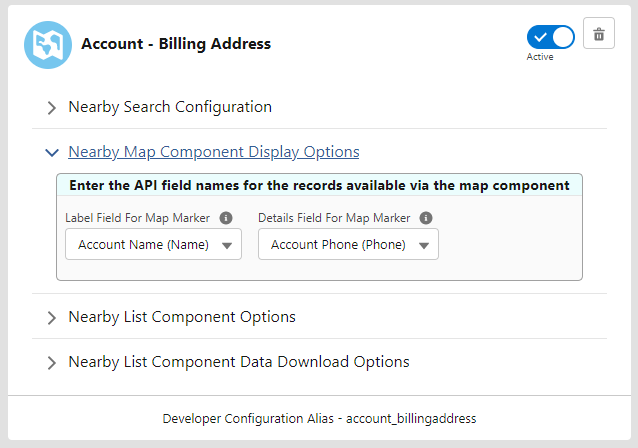
Task: Delete configuration using the trash icon
Action: pos(598,35)
